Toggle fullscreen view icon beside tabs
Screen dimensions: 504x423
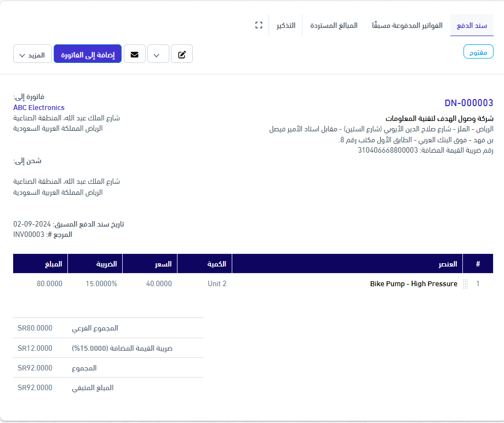point(259,26)
